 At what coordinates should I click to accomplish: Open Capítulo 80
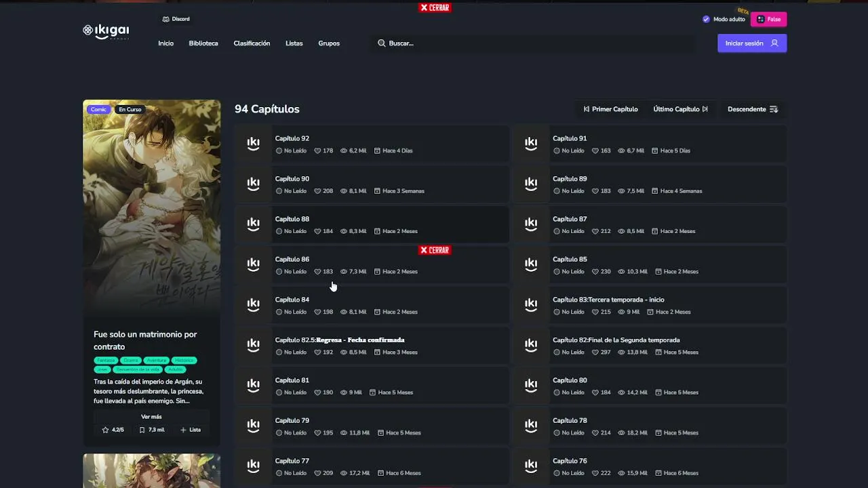[650, 386]
